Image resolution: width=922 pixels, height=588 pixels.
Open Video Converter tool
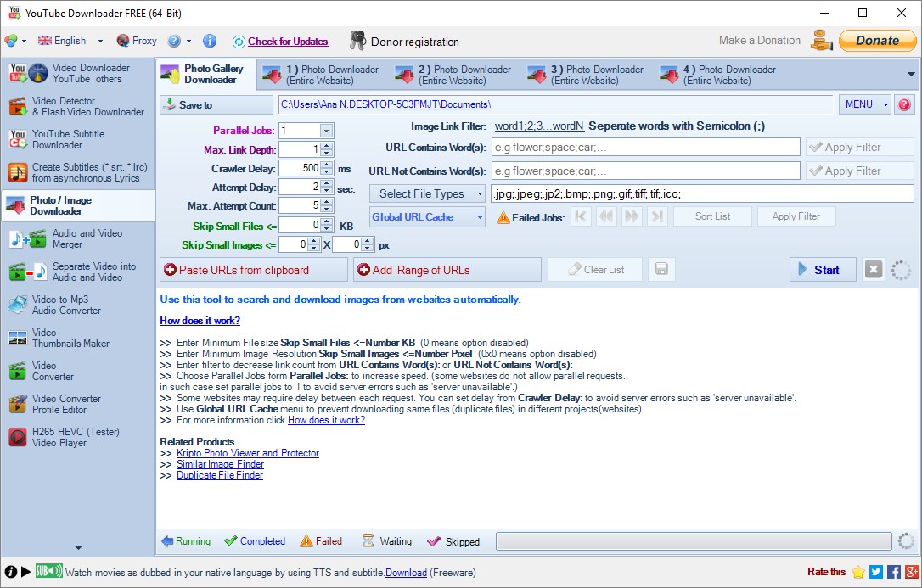point(77,371)
